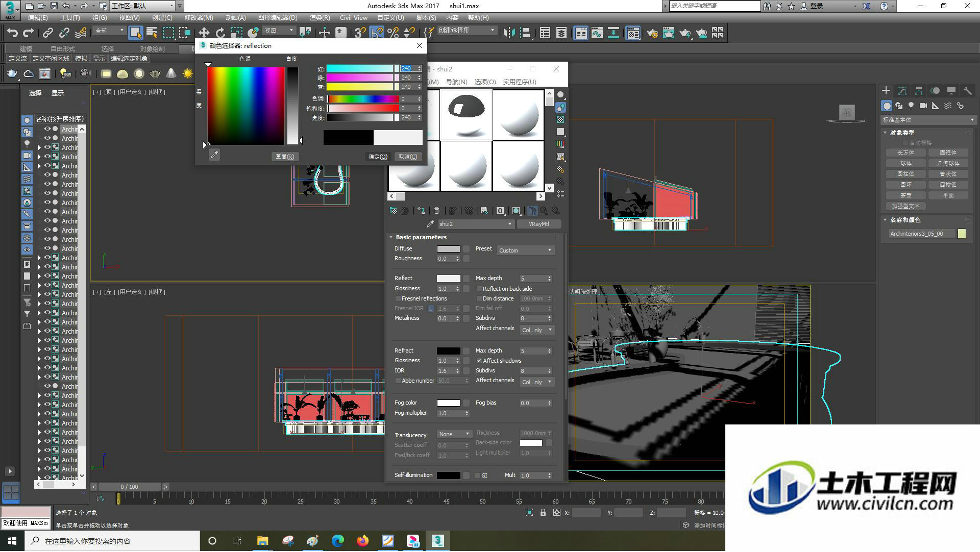Toggle the Angle Snap tool
Screen dimensions: 980x552
377,33
